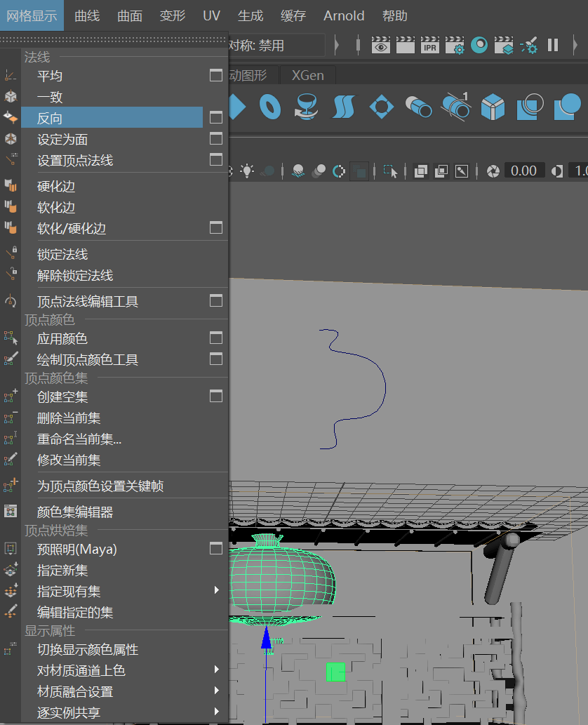The height and width of the screenshot is (725, 588).
Task: Expand the 对材质通道上色 submenu
Action: pos(216,670)
